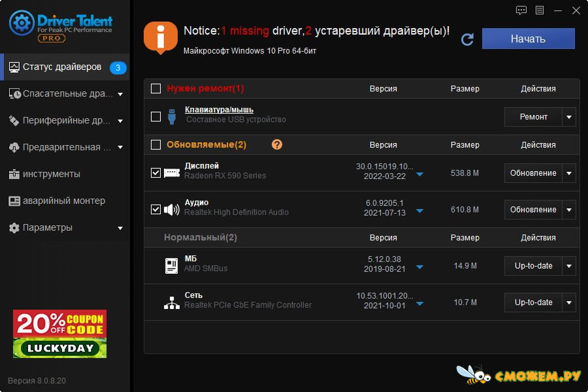Click the blue Начать button
The width and height of the screenshot is (588, 392).
(x=528, y=39)
